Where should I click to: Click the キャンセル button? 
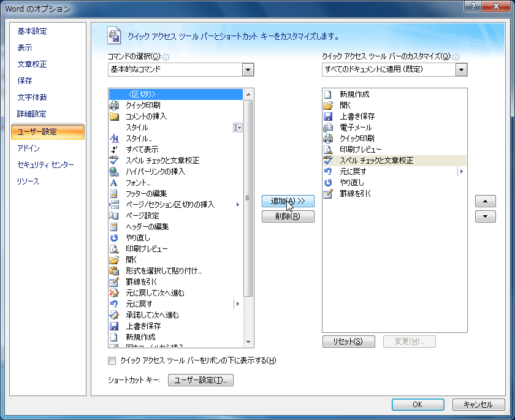click(478, 405)
